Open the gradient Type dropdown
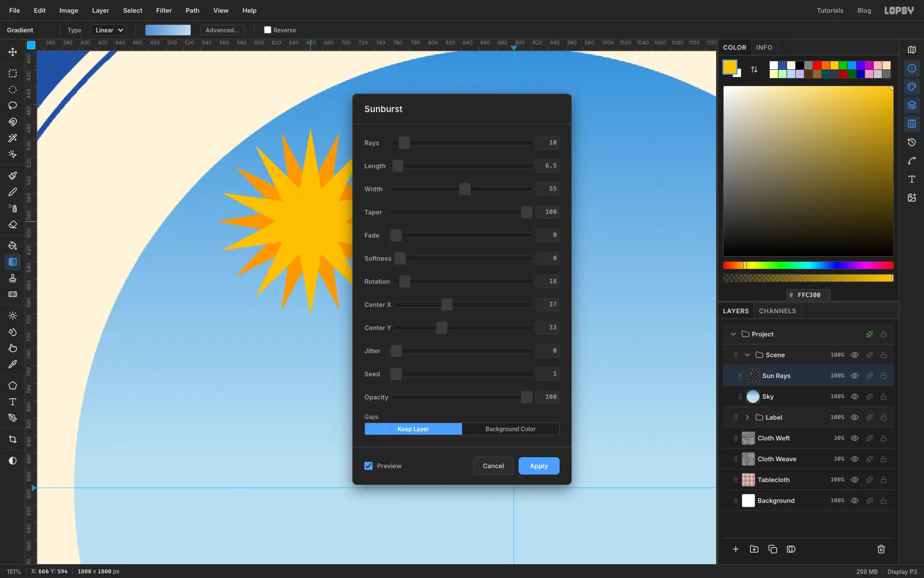 pyautogui.click(x=109, y=30)
